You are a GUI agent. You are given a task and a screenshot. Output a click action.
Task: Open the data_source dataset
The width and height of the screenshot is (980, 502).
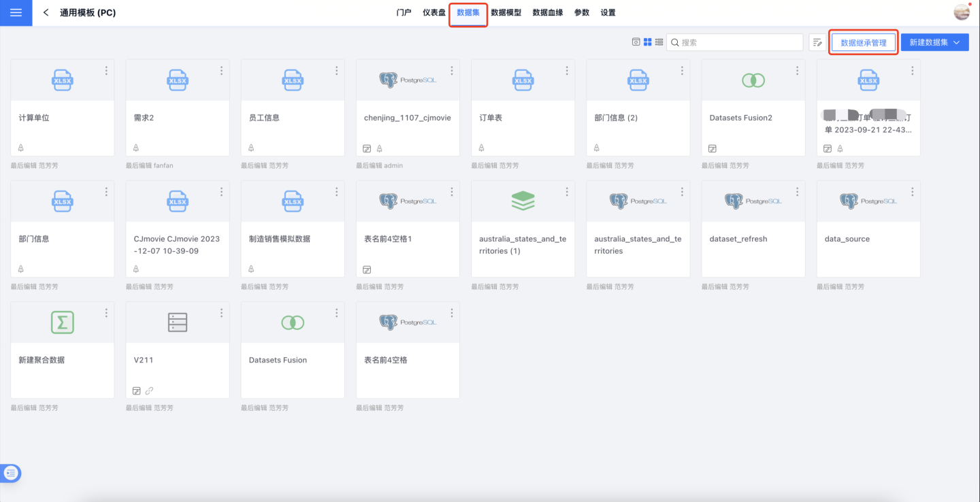pyautogui.click(x=847, y=239)
